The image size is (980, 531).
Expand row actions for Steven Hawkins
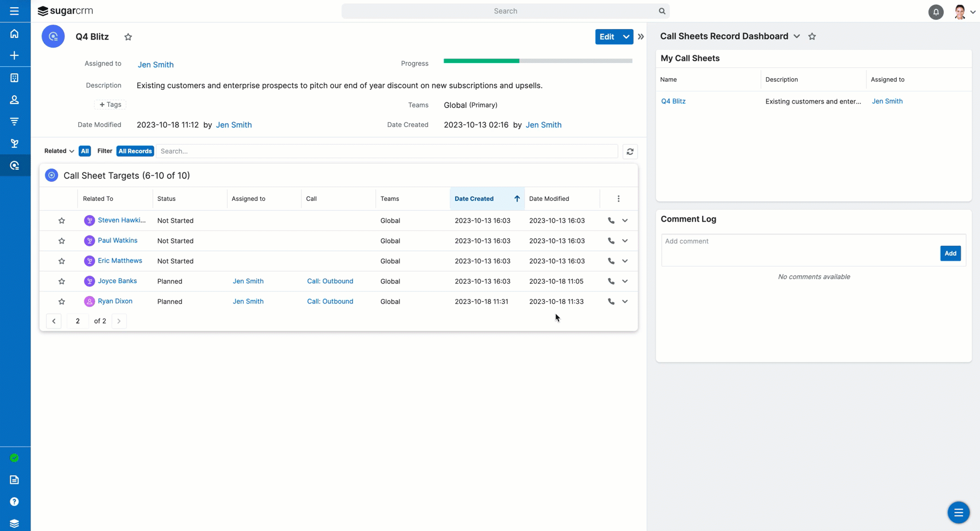[x=625, y=221]
